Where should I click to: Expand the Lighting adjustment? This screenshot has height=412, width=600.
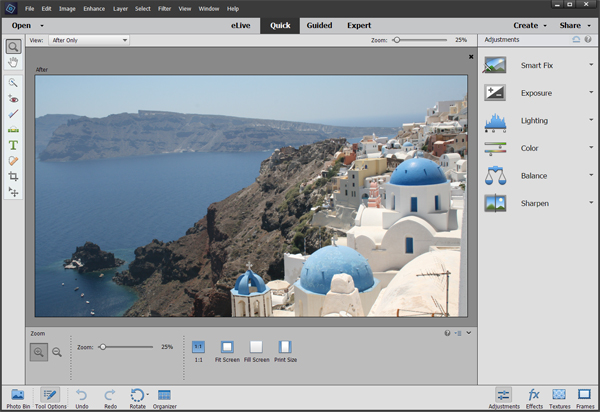coord(591,120)
